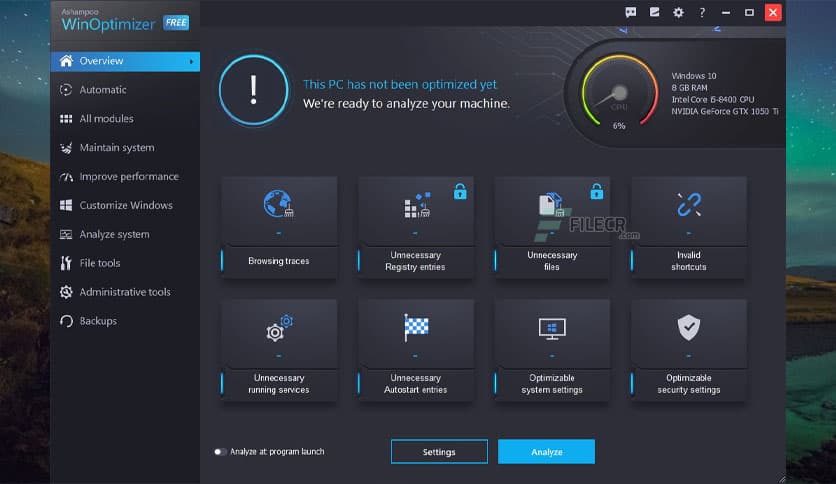Click "This PC has not been optimized yet"

(400, 84)
